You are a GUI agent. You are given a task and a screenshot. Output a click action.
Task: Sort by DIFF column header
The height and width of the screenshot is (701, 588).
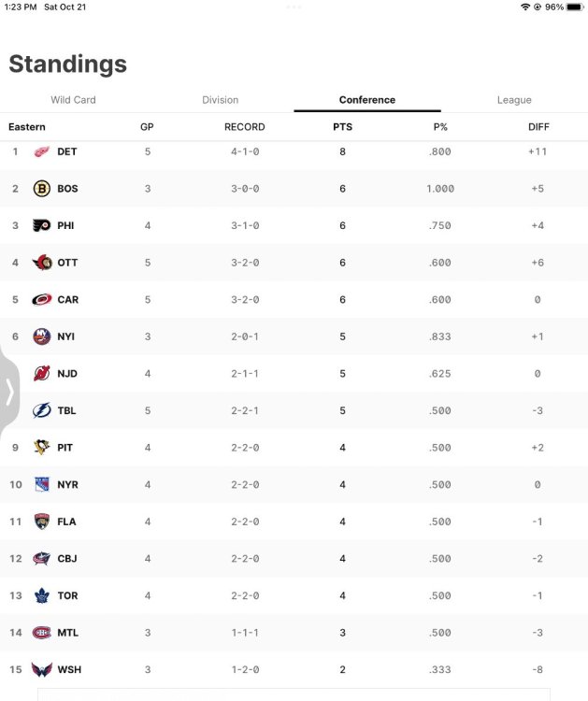pos(538,127)
